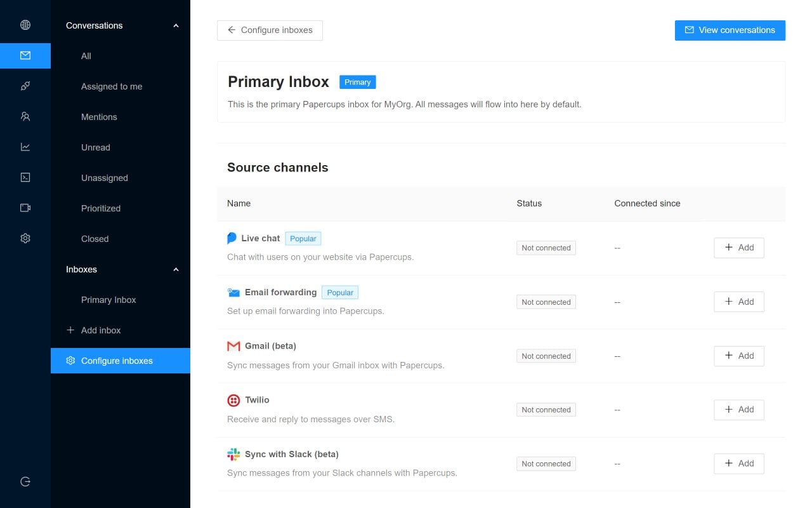Click the Popular tag on Email forwarding

point(340,292)
